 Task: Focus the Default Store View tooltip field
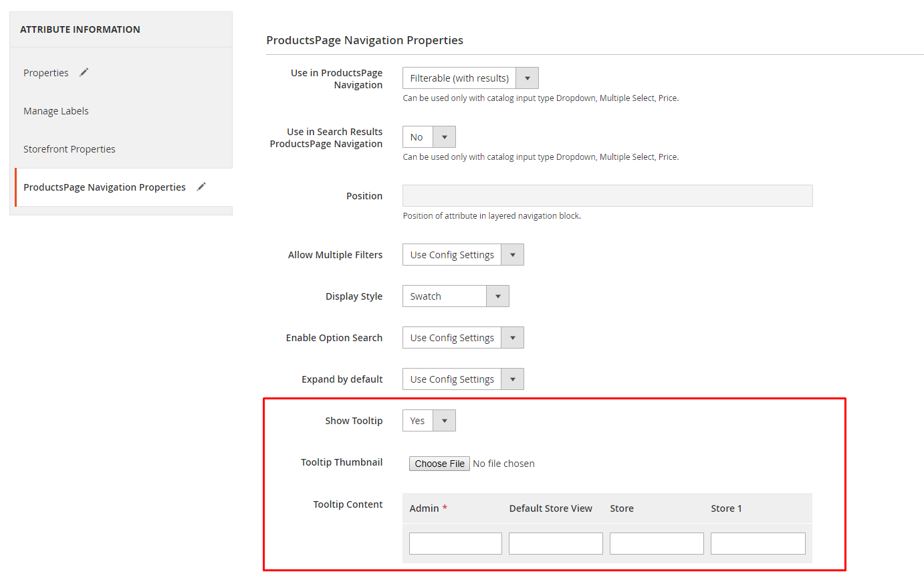556,543
